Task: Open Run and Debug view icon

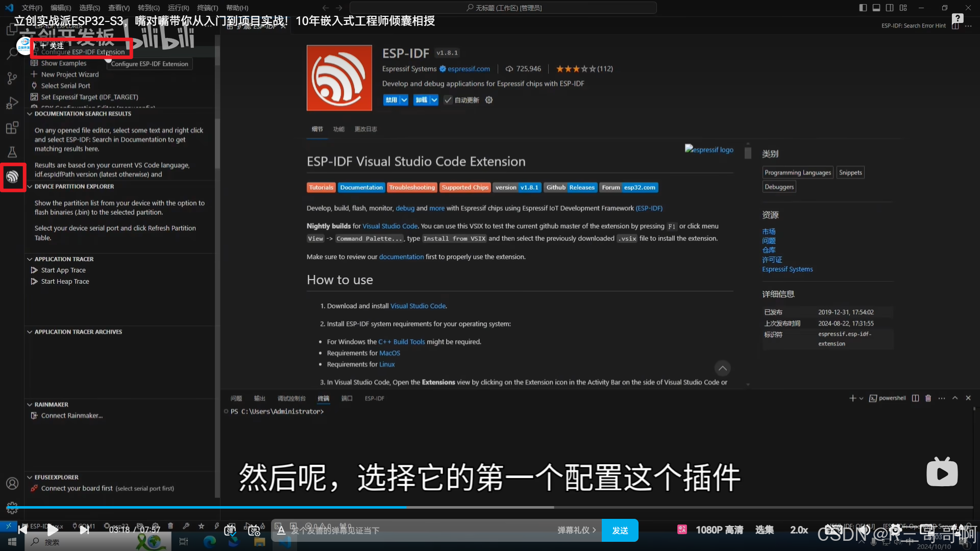Action: [12, 103]
